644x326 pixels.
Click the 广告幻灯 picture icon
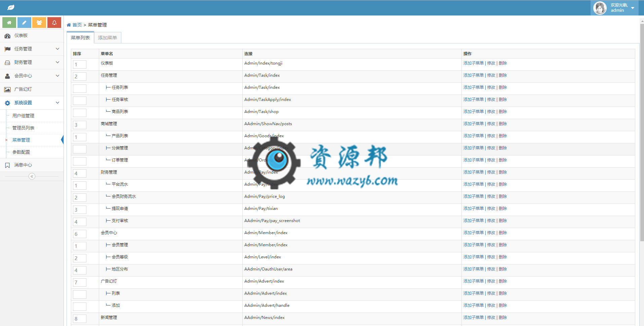7,89
